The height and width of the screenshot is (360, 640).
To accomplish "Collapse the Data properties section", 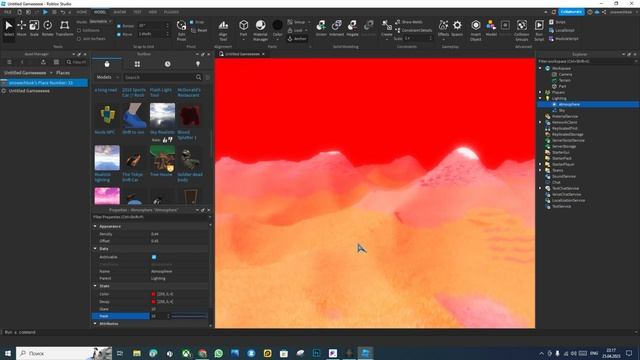I will point(95,249).
